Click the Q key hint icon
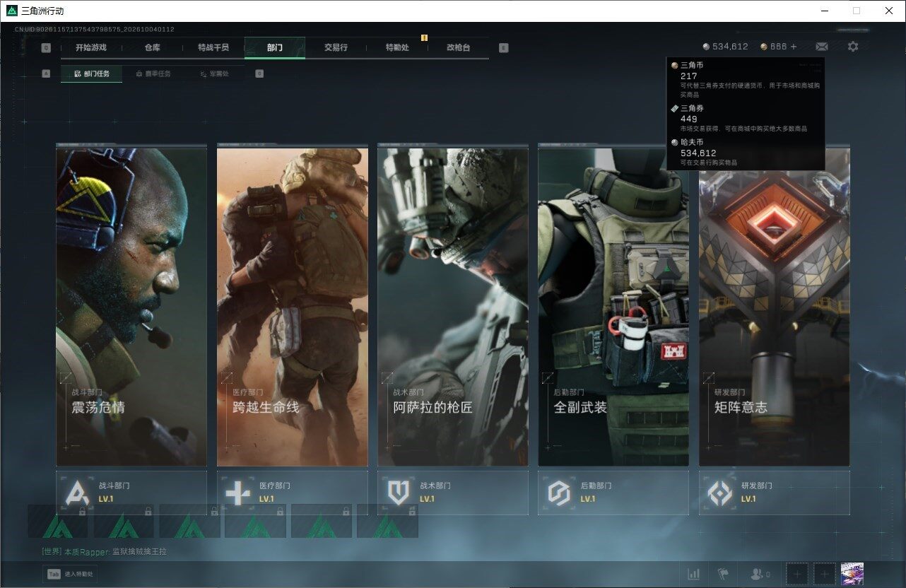906x588 pixels. coord(46,48)
